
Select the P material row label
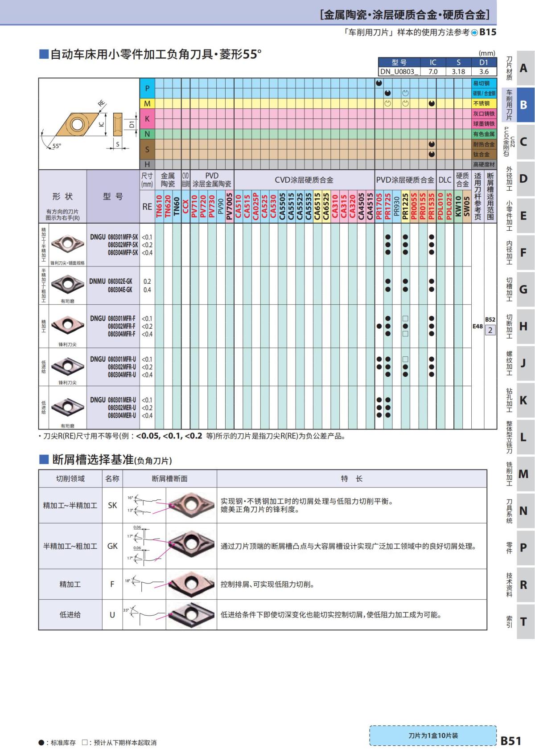point(147,88)
